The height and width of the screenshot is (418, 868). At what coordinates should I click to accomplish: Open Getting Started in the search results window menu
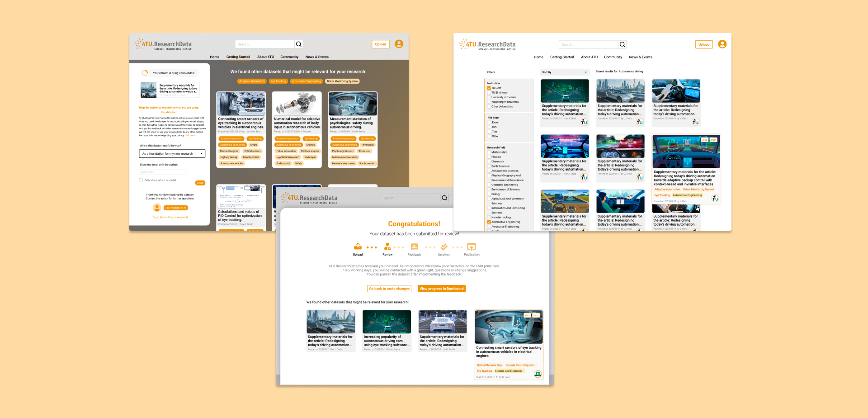click(562, 57)
